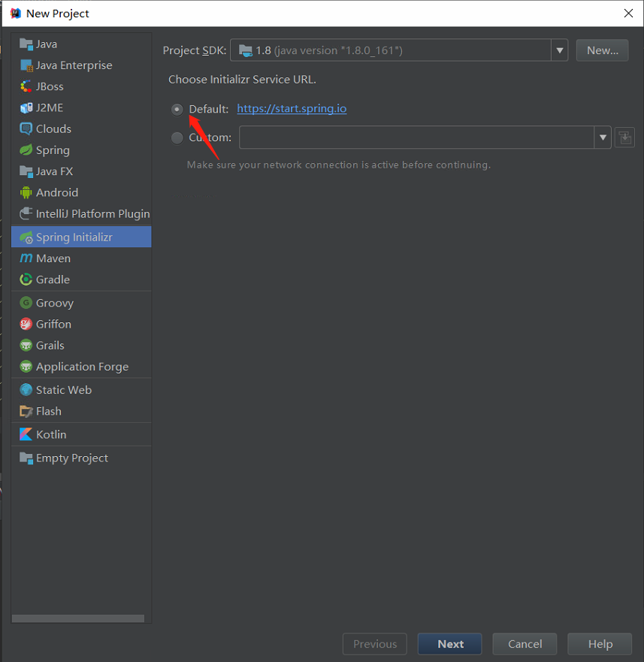
Task: Click the IntelliJ Platform Plugin icon
Action: [26, 213]
